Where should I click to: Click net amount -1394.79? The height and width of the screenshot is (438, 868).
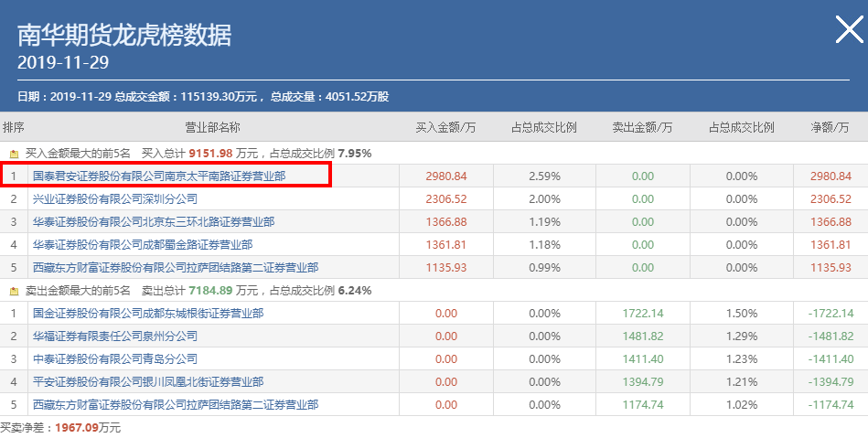click(830, 382)
